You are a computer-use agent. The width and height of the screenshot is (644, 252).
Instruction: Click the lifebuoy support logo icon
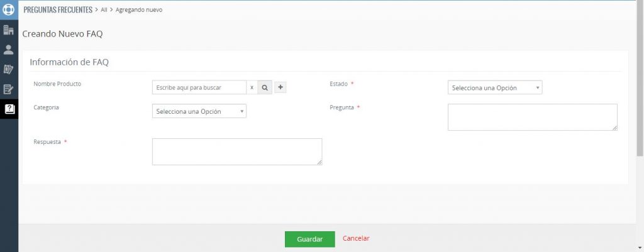point(9,10)
